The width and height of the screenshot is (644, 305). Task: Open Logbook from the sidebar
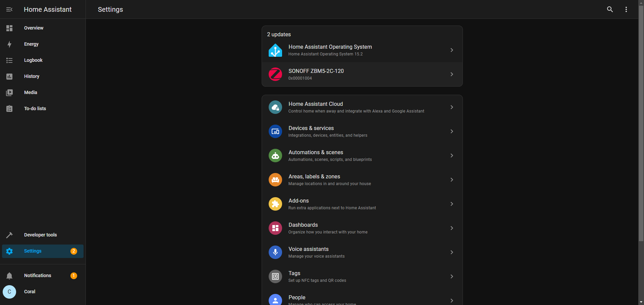33,60
